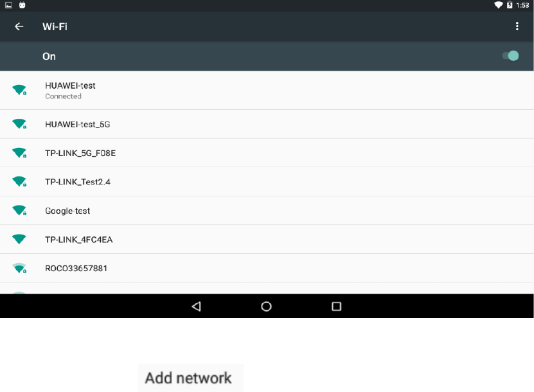Tap the Android home circle button
Screen dimensions: 534x392
coord(266,306)
